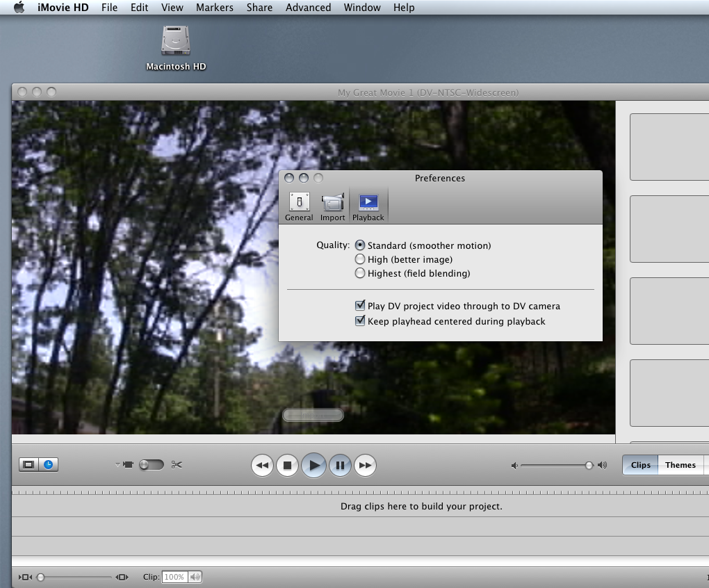
Task: Switch to General preferences tab
Action: click(299, 207)
